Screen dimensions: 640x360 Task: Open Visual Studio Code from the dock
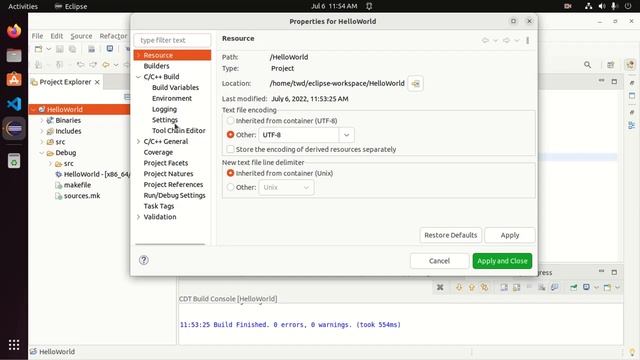(14, 104)
